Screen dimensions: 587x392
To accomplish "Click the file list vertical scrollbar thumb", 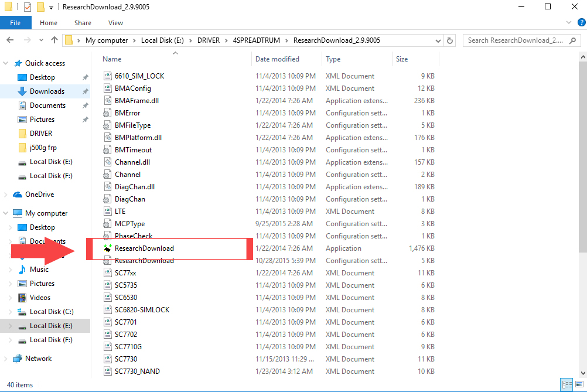I will click(582, 157).
